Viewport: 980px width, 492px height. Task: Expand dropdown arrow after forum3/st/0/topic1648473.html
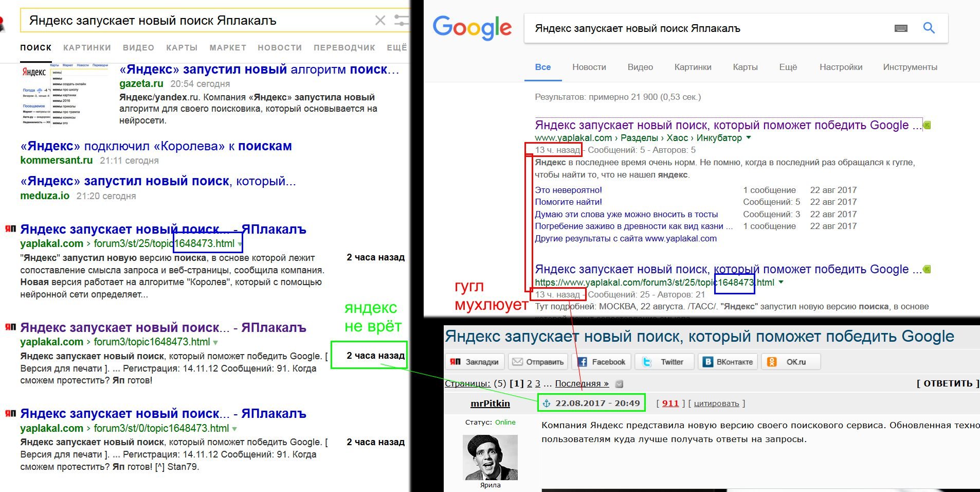(x=234, y=429)
